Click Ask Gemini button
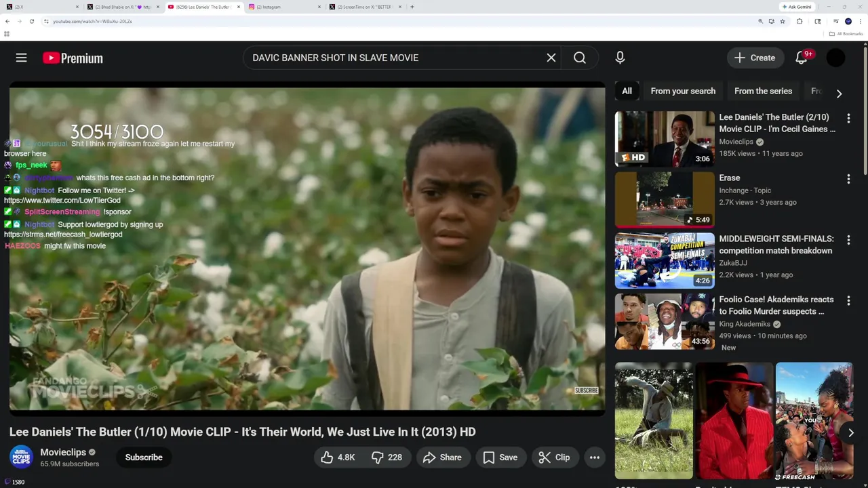The height and width of the screenshot is (488, 868). 796,7
